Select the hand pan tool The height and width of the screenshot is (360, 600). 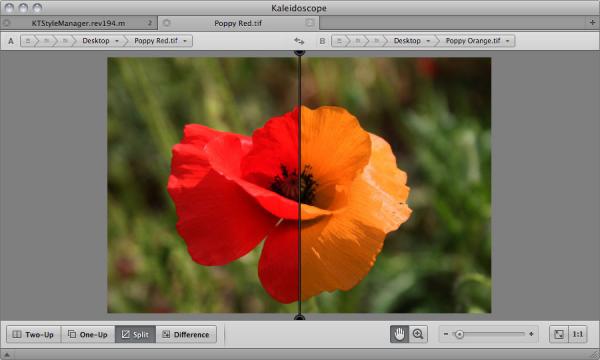pos(399,334)
